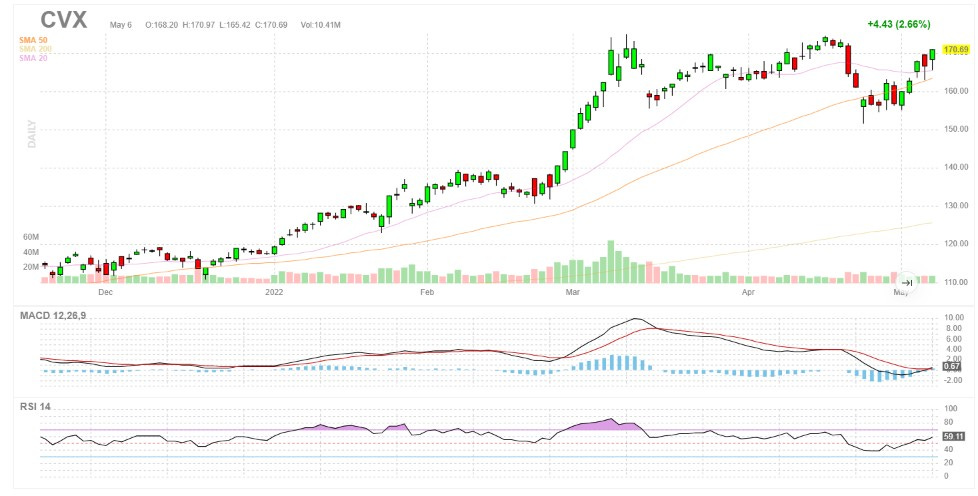978x496 pixels.
Task: Click the Apr label on time axis
Action: pos(748,292)
